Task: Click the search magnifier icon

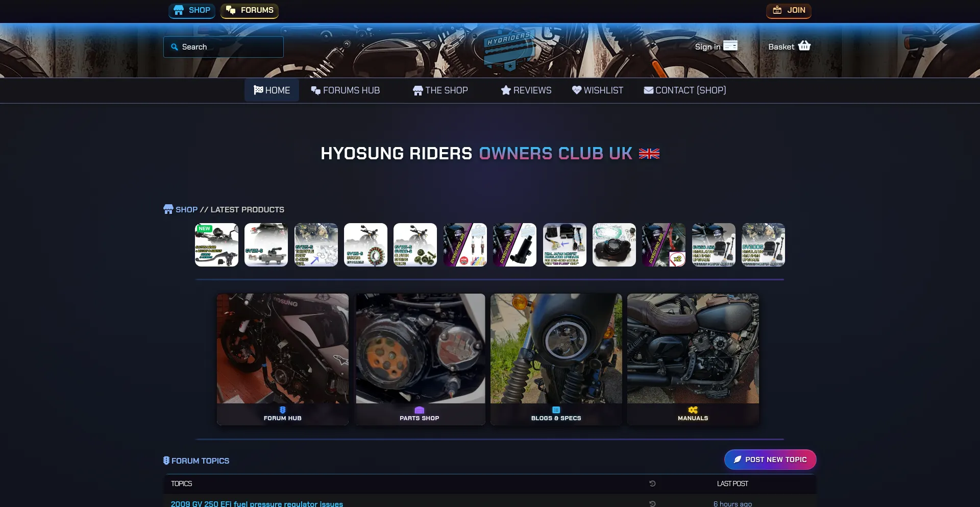Action: (175, 47)
